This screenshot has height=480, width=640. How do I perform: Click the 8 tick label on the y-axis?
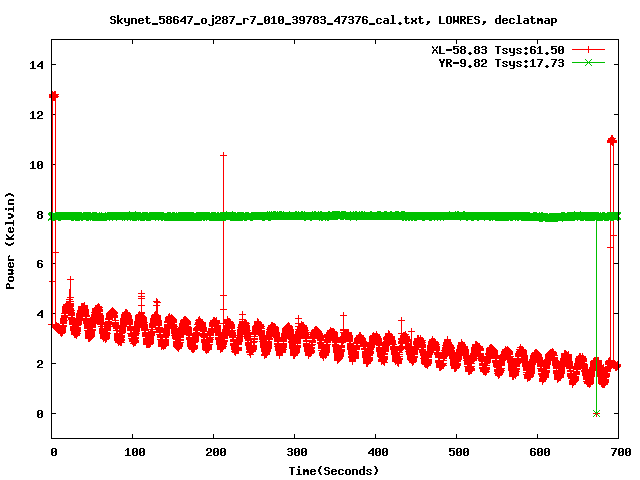[40, 215]
